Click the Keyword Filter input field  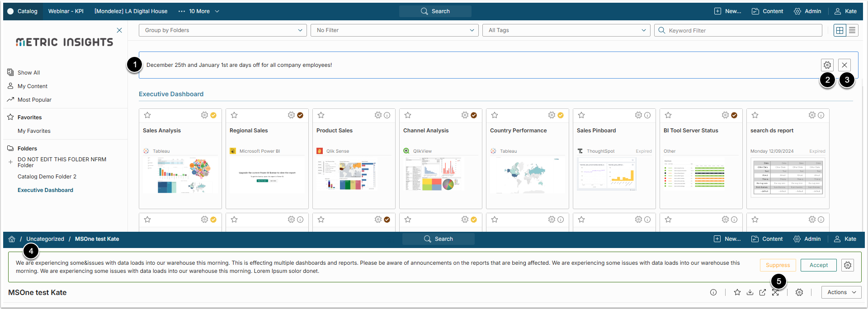click(741, 30)
